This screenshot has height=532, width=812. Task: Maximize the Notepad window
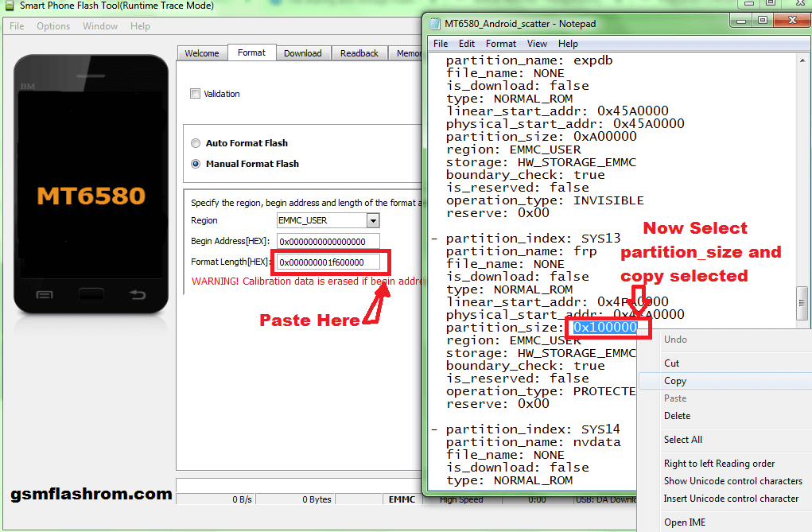[x=763, y=21]
